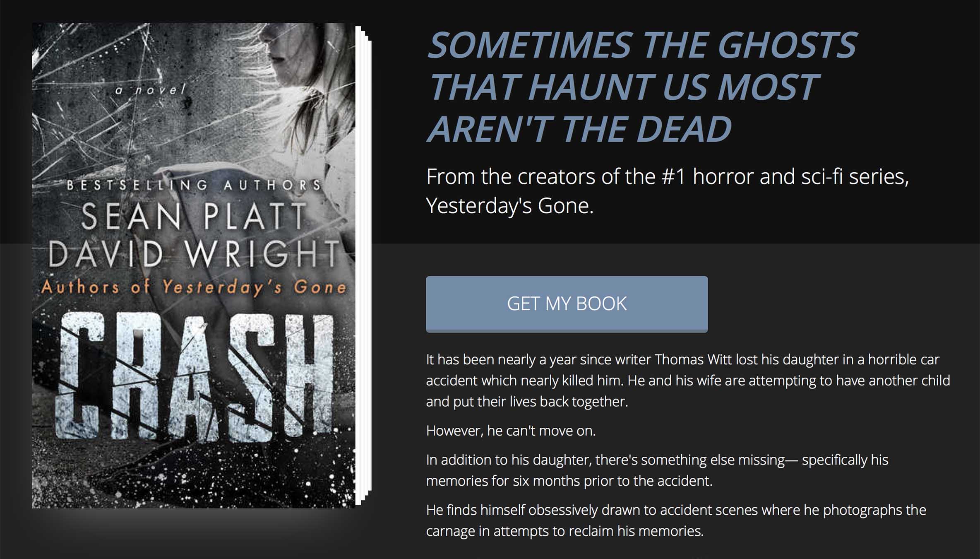Click 'However, he can't move on.' sentence

click(511, 431)
